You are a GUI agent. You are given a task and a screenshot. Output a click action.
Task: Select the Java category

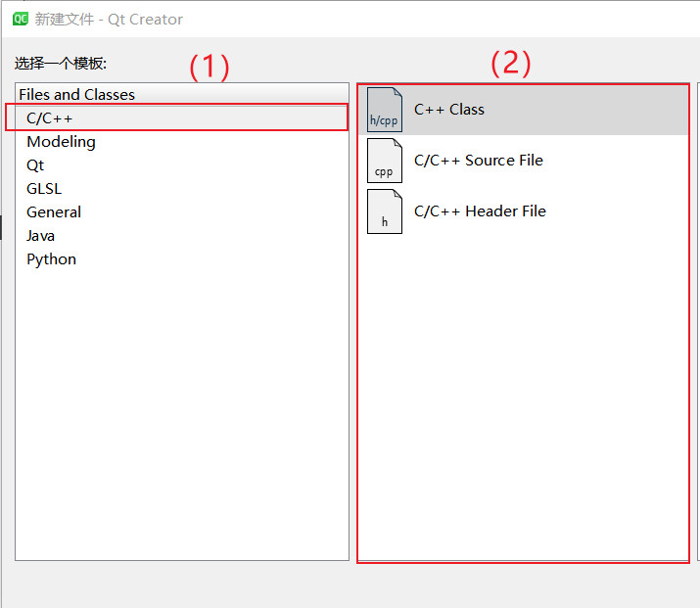pyautogui.click(x=41, y=236)
